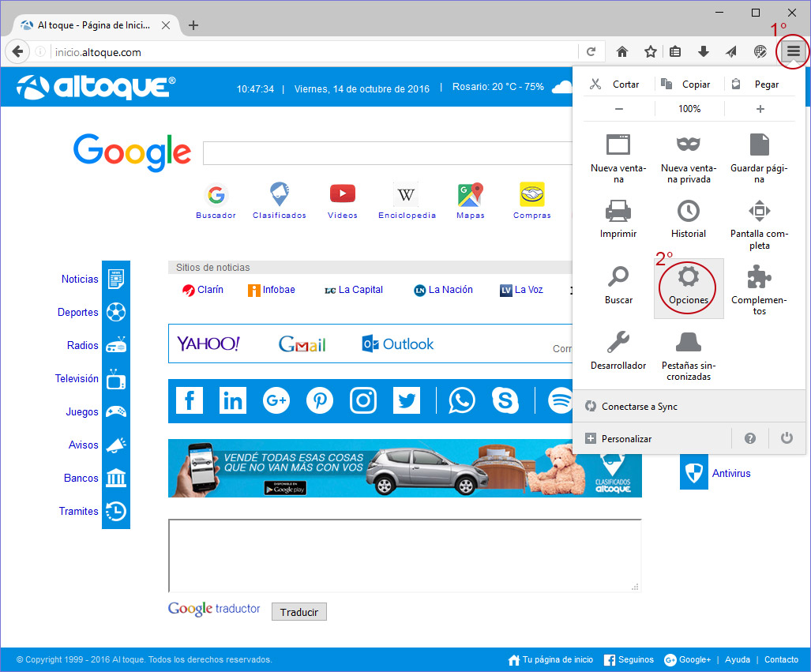This screenshot has width=811, height=672.
Task: Open Enciclopedia Wikipedia shortcut
Action: (x=407, y=201)
